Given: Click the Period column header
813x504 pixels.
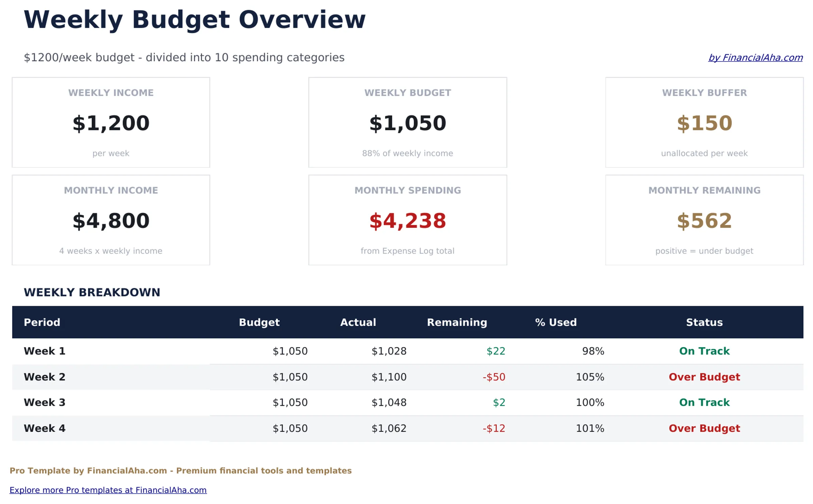Looking at the screenshot, I should coord(42,322).
